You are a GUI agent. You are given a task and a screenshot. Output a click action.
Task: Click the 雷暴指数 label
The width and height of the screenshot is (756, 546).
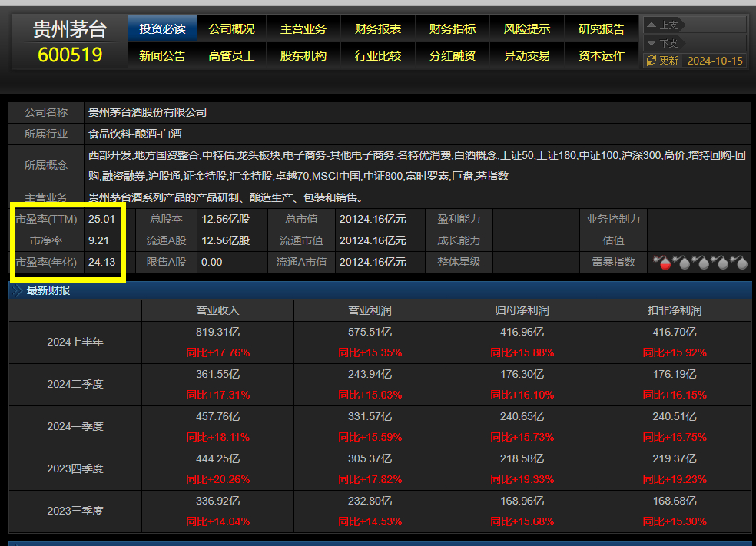tap(613, 262)
